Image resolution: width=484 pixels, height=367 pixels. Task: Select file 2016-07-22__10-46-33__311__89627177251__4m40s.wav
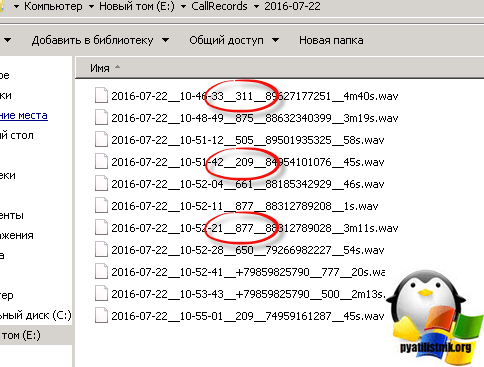[255, 96]
